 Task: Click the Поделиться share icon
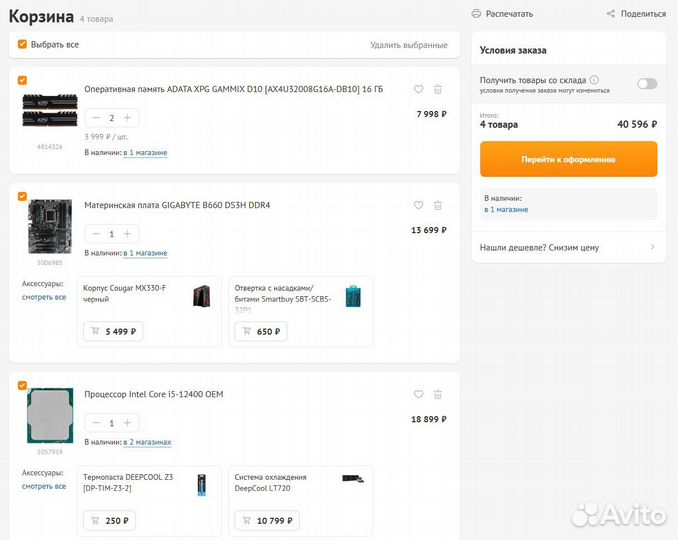[611, 14]
